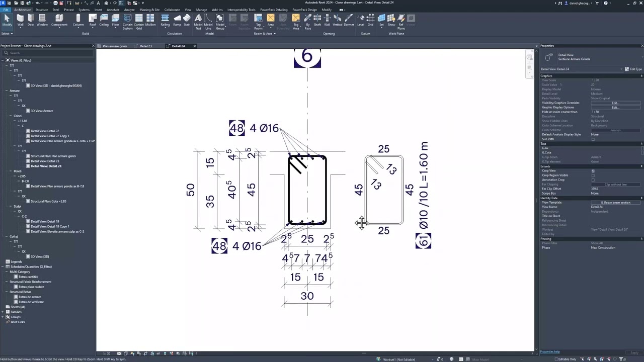Click the Shaft opening tool

317,20
